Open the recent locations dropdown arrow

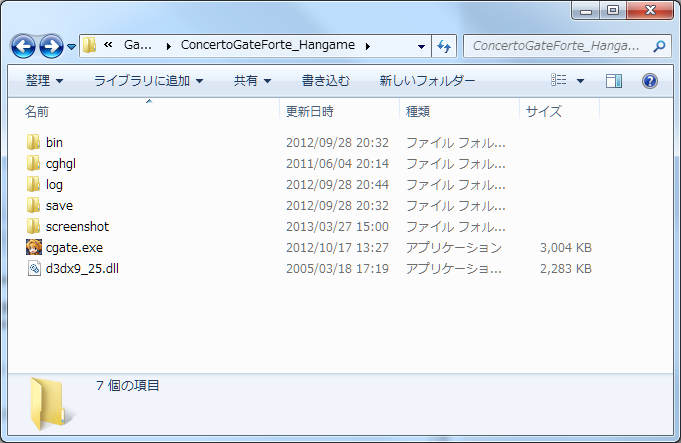tap(71, 46)
